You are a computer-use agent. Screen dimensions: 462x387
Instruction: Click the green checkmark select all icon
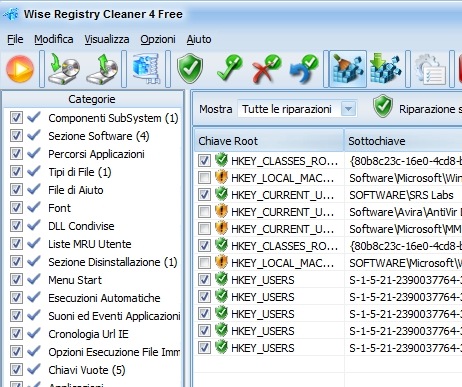coord(230,69)
